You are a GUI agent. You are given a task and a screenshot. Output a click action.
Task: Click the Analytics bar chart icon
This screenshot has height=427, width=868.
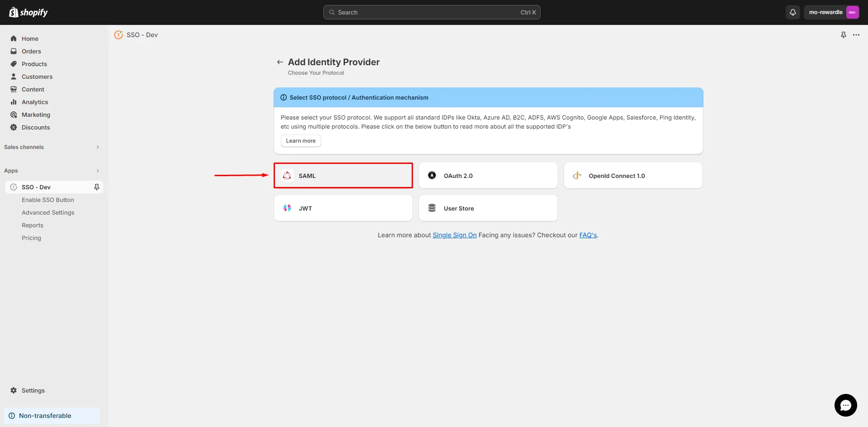pos(14,102)
